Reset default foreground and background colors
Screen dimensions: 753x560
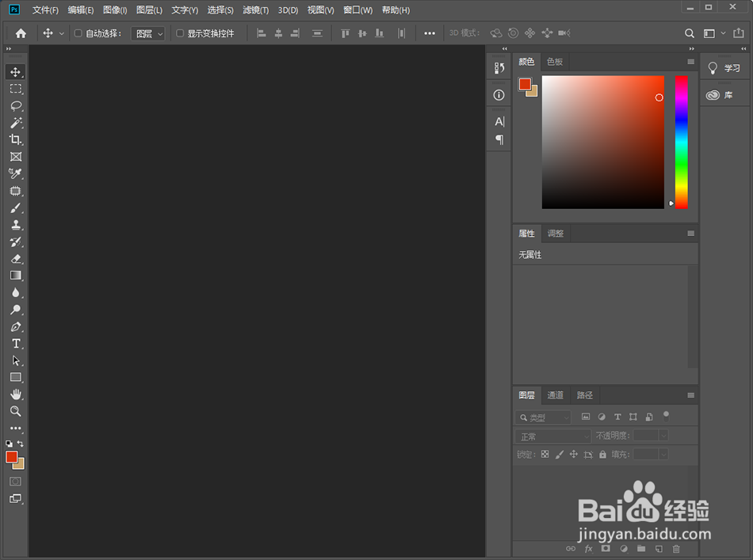click(x=10, y=444)
